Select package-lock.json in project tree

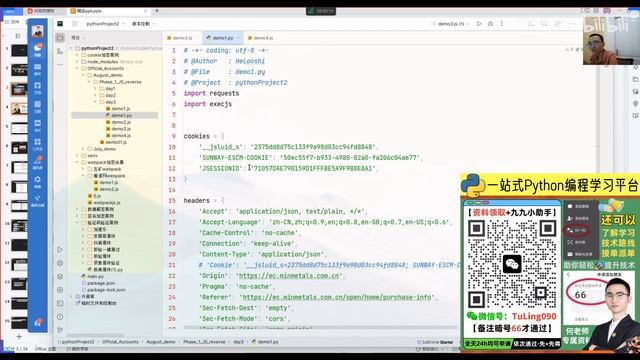[104, 290]
